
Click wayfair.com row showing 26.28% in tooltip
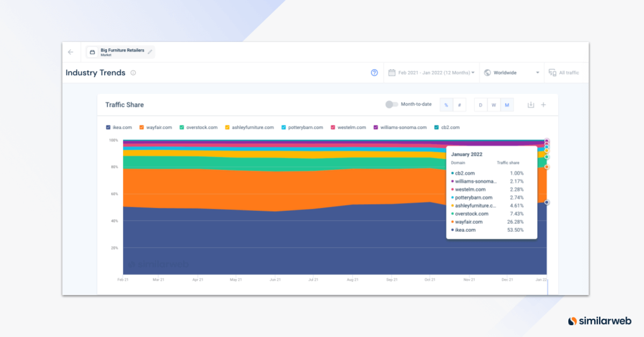click(x=487, y=222)
